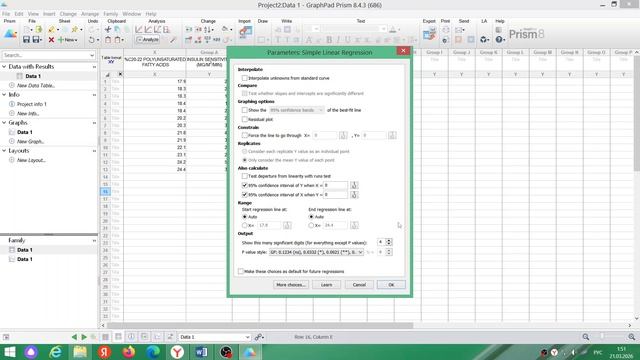Open the Window menu
This screenshot has height=360, width=640.
(x=131, y=14)
